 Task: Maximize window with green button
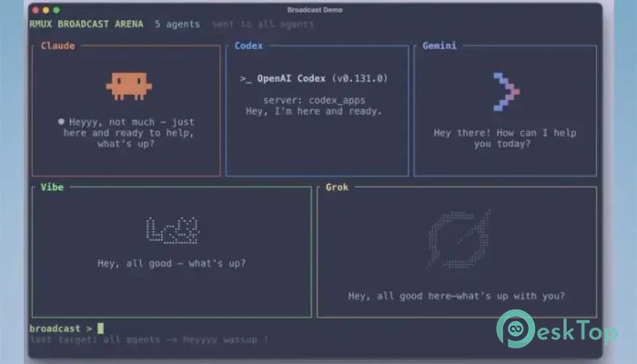tap(56, 10)
